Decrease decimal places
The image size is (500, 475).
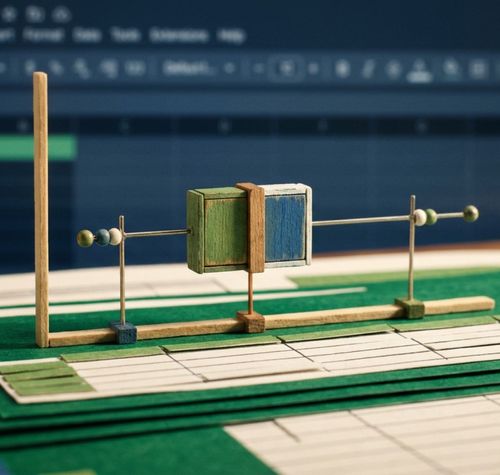[82, 68]
